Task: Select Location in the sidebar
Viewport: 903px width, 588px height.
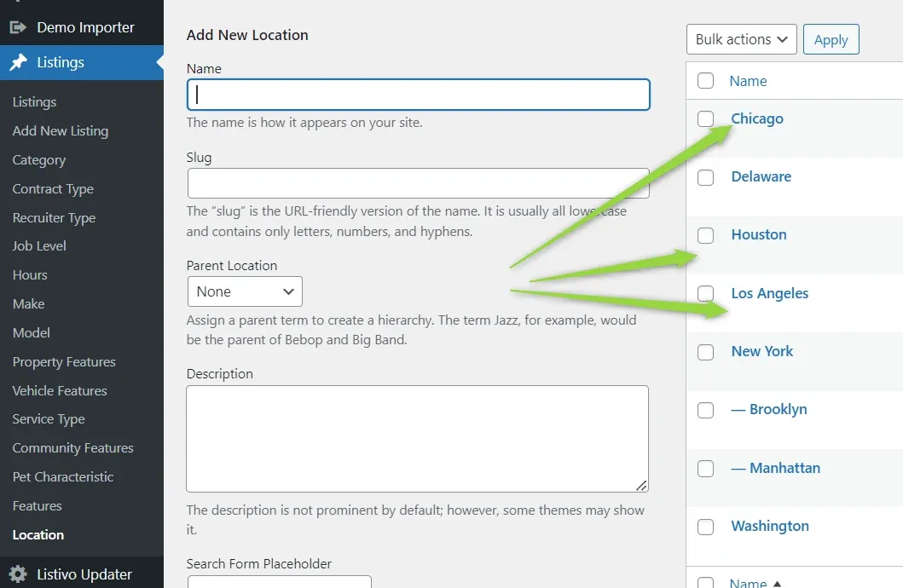Action: pos(38,534)
